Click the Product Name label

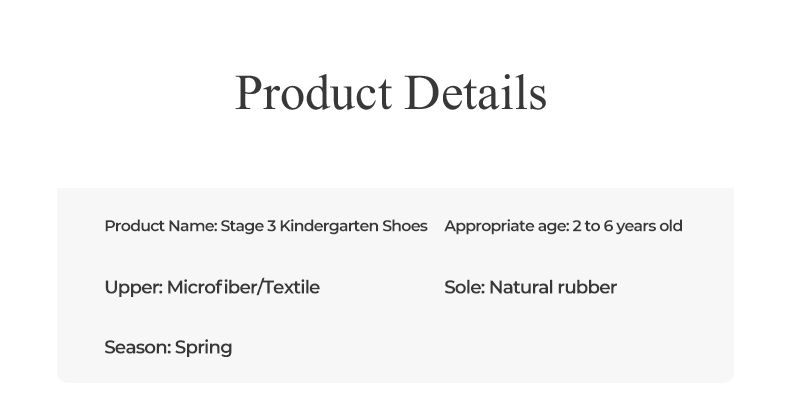pyautogui.click(x=160, y=226)
